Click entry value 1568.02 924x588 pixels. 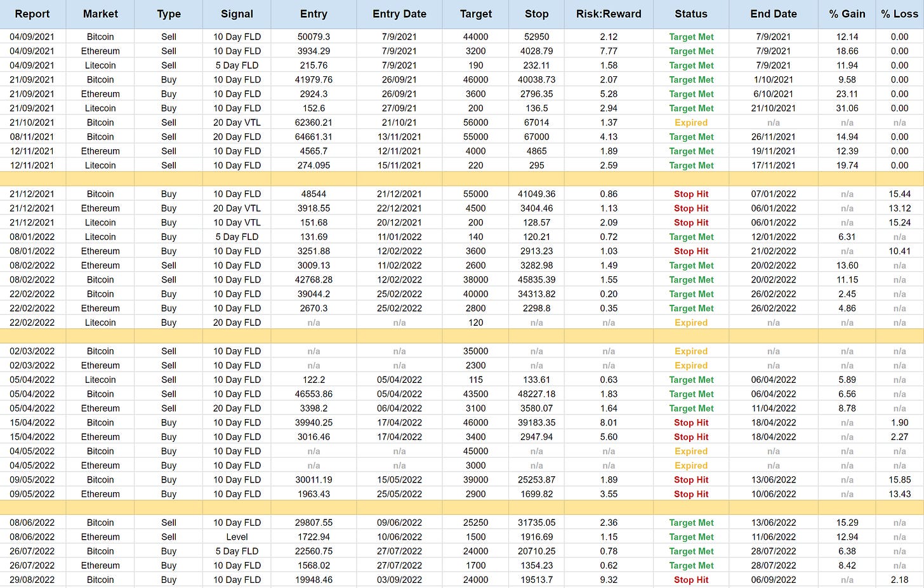point(313,565)
